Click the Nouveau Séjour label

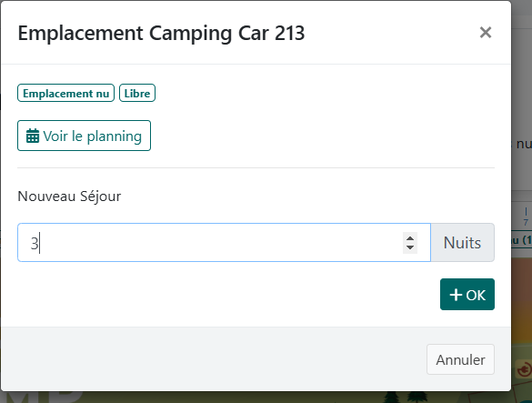pyautogui.click(x=69, y=196)
